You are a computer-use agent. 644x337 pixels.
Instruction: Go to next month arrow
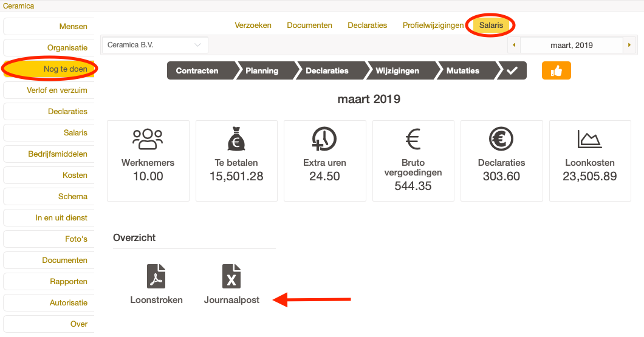point(629,45)
